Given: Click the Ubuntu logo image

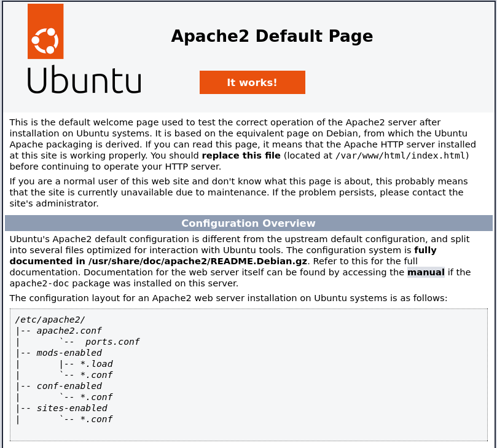Looking at the screenshot, I should [x=84, y=49].
